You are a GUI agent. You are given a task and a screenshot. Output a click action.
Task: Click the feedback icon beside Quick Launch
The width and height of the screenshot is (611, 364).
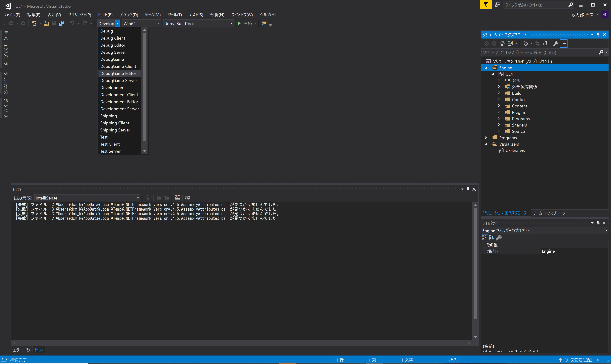497,5
